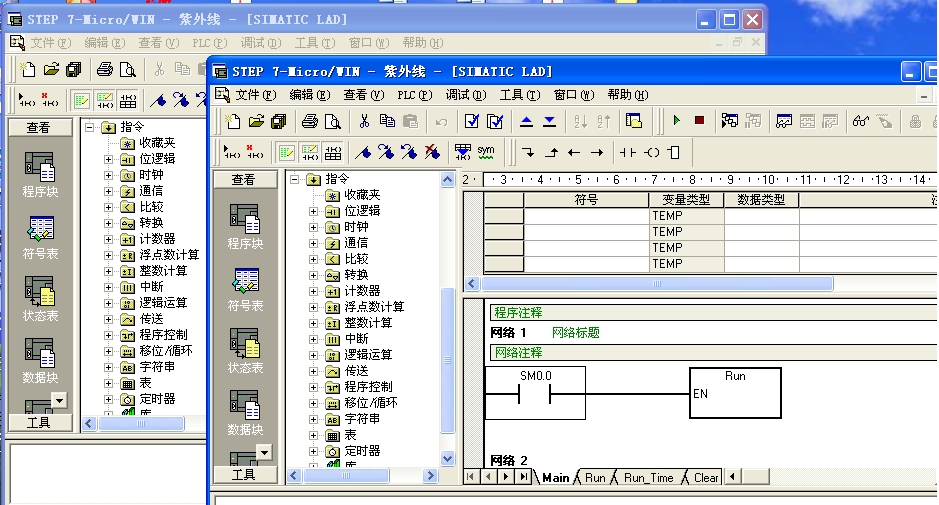The image size is (939, 505).
Task: Open a project using the folder icon in front window
Action: point(256,122)
